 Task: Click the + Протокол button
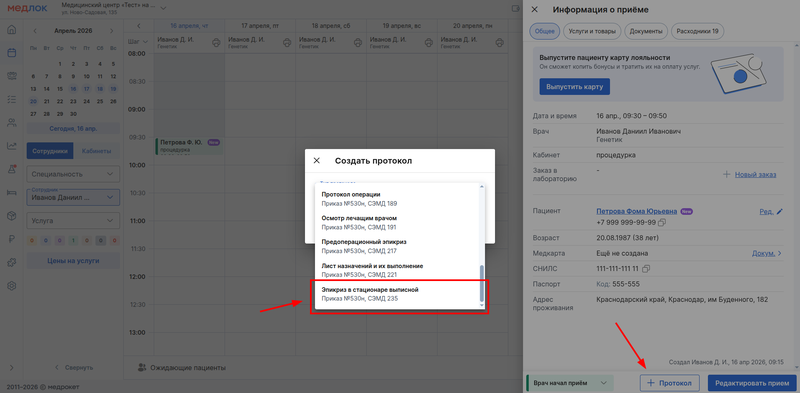coord(669,383)
